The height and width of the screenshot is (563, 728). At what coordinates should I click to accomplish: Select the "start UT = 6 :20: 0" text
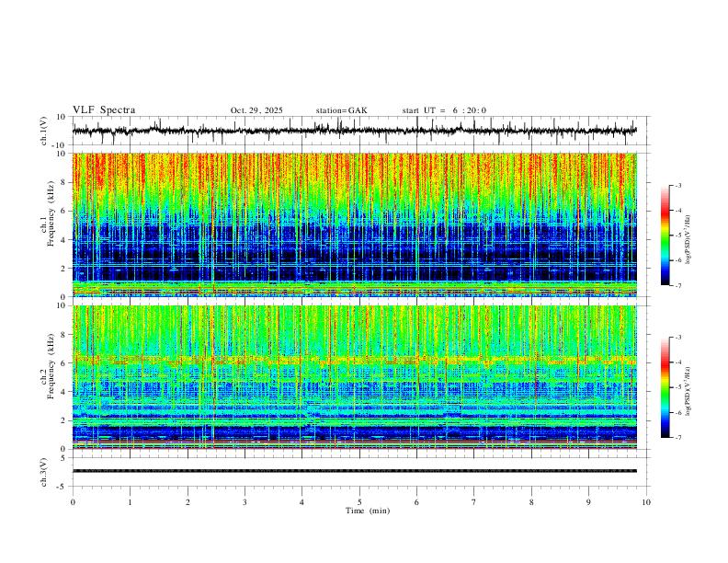coord(444,110)
